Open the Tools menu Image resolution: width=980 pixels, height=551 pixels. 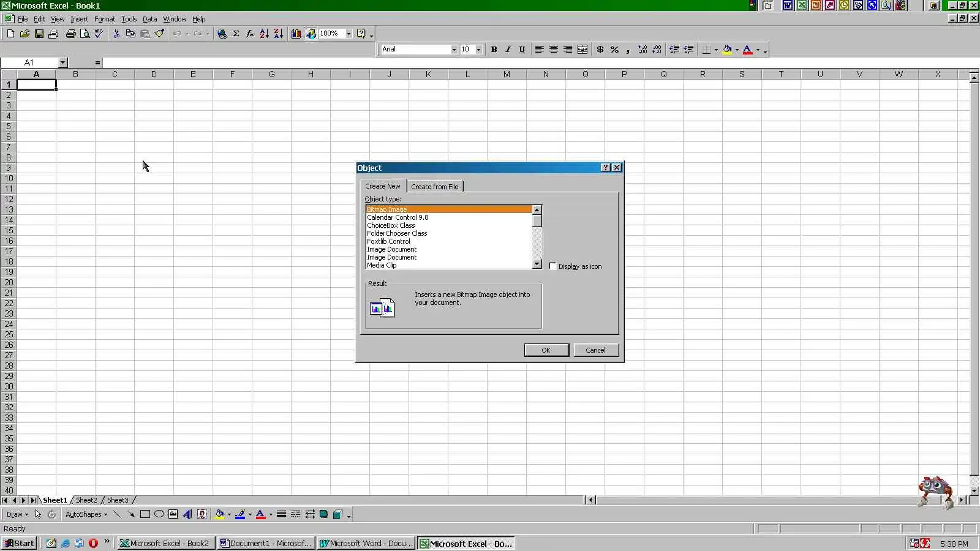point(129,19)
